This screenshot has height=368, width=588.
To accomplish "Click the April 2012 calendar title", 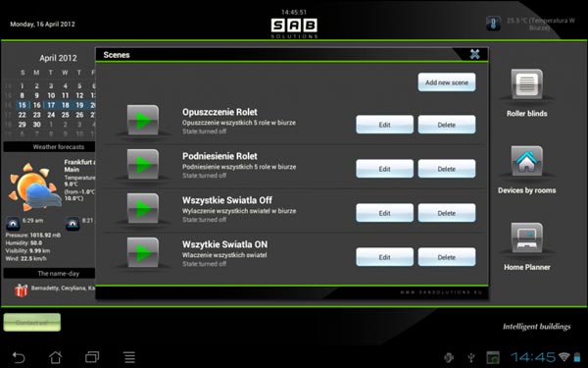I will pyautogui.click(x=58, y=58).
